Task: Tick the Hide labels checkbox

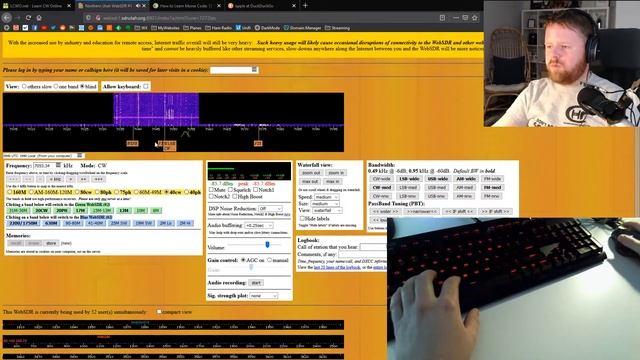Action: 302,218
